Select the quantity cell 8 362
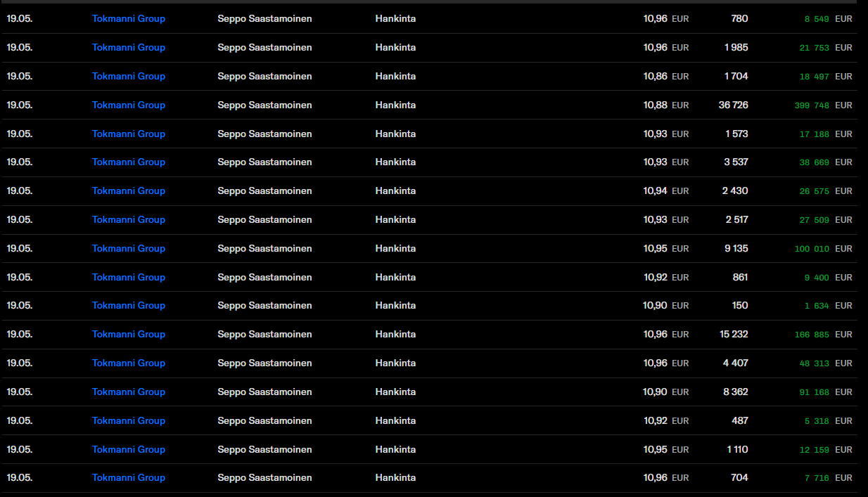 736,392
